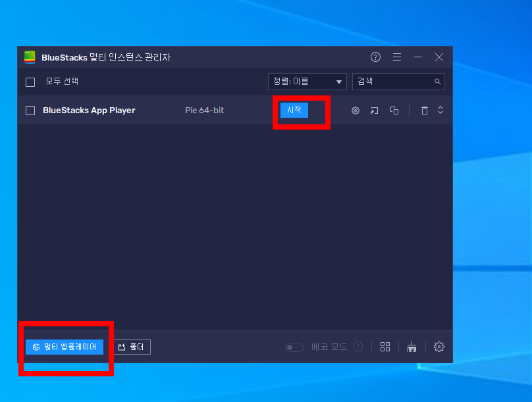Open manager settings gear at bottom right

tap(439, 347)
